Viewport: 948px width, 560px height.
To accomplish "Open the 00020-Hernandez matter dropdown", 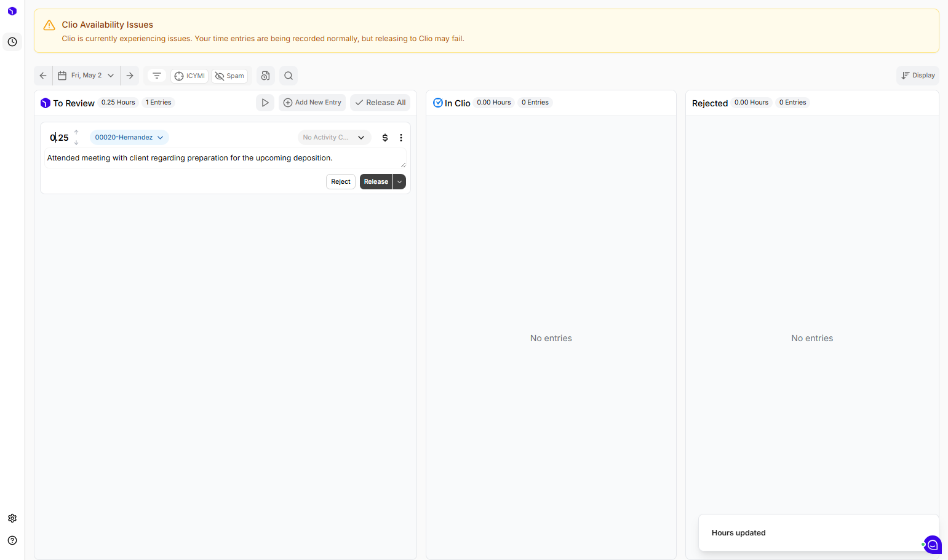I will pyautogui.click(x=129, y=138).
